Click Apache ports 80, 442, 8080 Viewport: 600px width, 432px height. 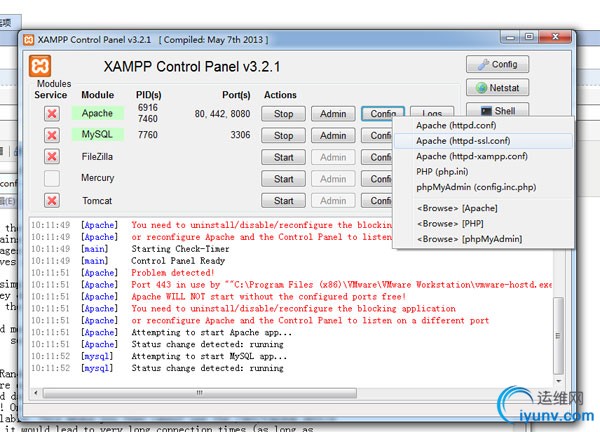tap(222, 114)
